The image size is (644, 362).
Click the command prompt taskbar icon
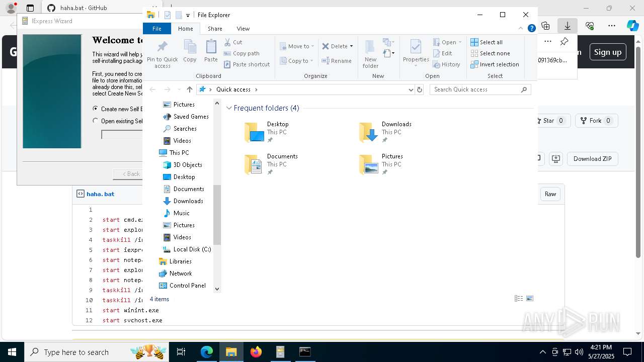[305, 352]
